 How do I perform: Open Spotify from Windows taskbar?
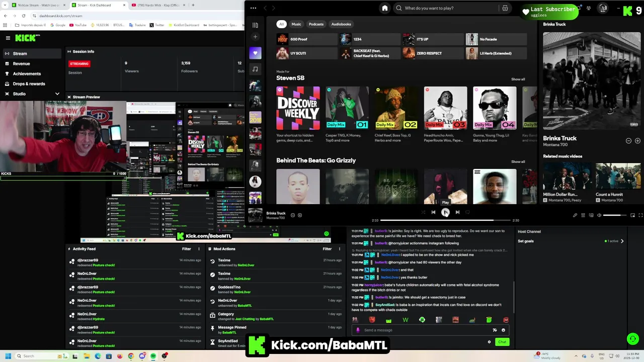pos(153,356)
